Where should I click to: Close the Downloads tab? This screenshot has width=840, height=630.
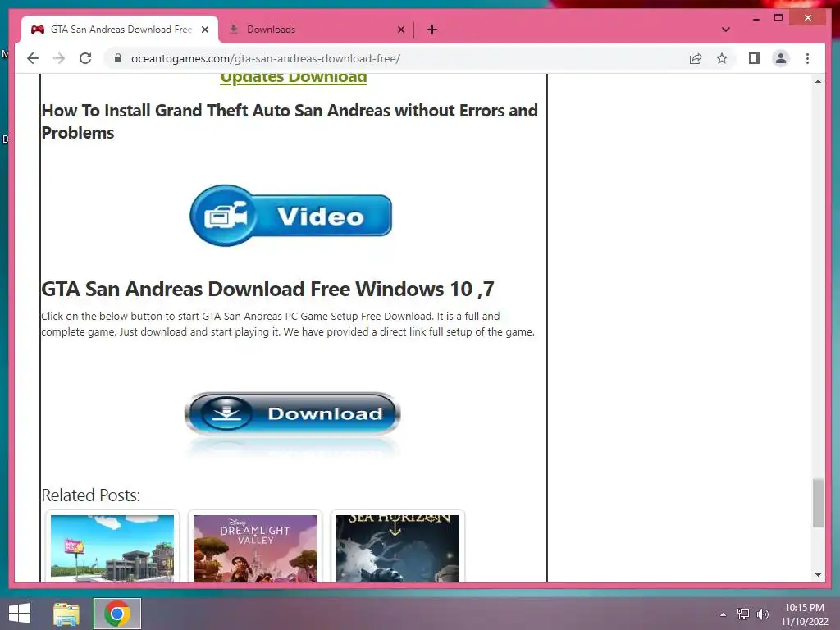point(400,30)
